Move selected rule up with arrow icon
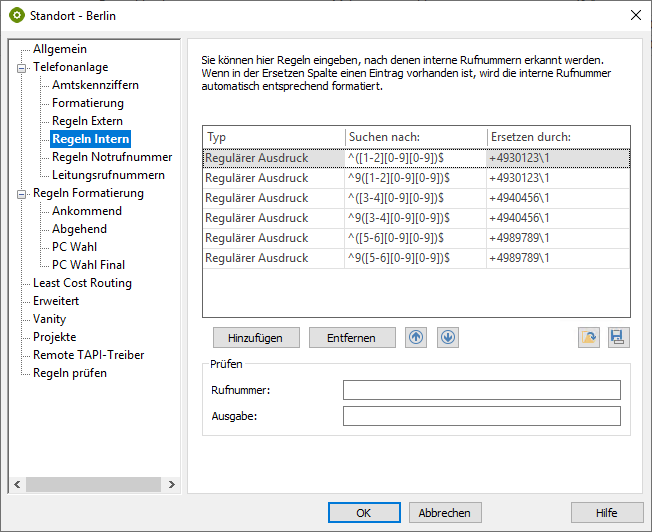 [416, 337]
